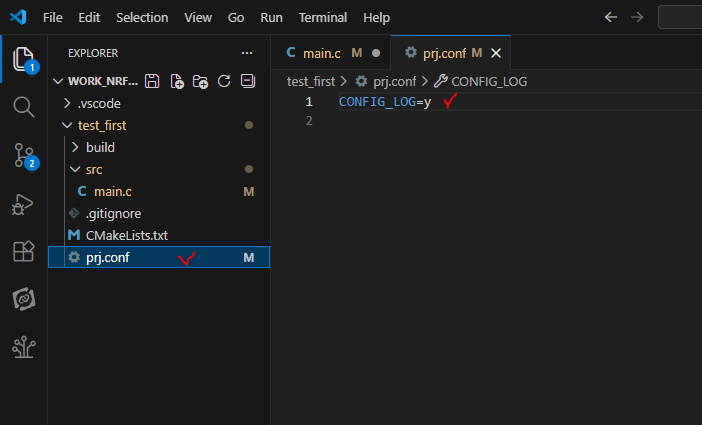Click CONFIG_LOG in the breadcrumb
The width and height of the screenshot is (702, 425).
489,82
